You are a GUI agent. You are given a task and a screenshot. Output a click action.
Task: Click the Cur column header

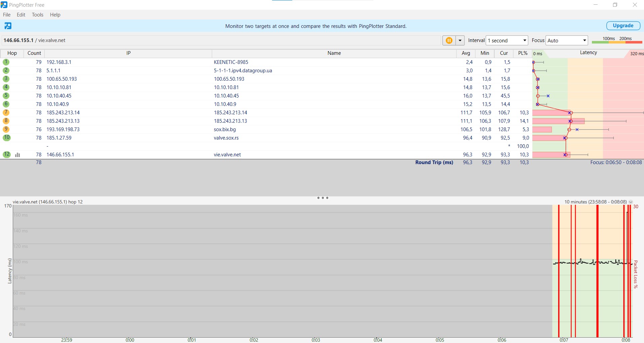pyautogui.click(x=504, y=53)
